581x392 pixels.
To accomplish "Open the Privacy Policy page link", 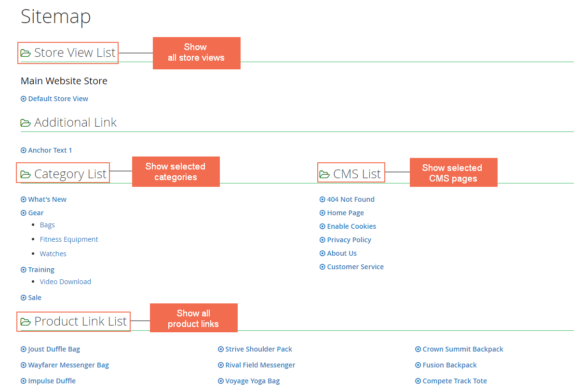I will tap(349, 240).
